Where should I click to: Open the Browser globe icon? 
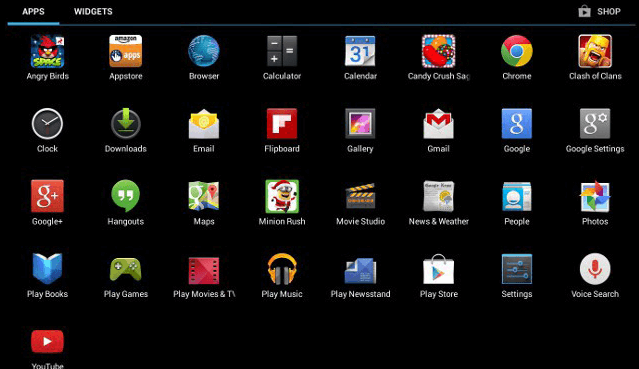click(204, 51)
